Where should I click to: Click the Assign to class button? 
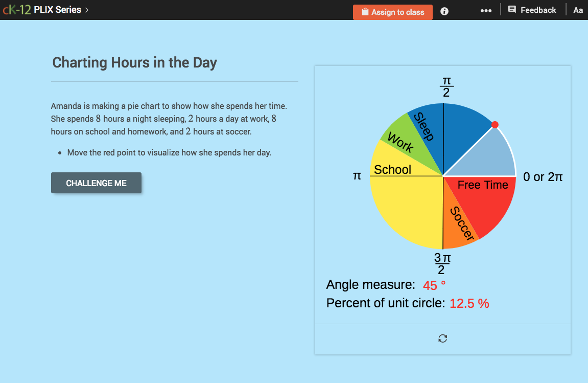[392, 12]
